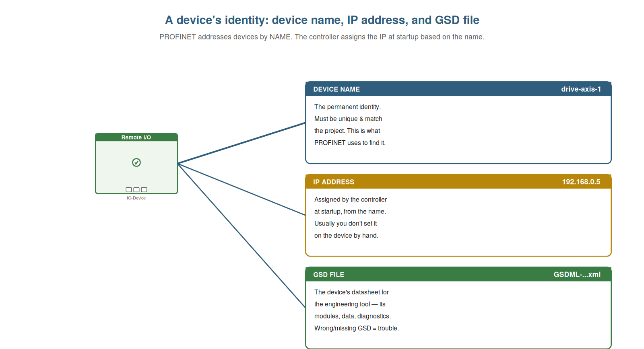The image size is (644, 349).
Task: Click 'at startup, from the name.' line
Action: click(350, 212)
